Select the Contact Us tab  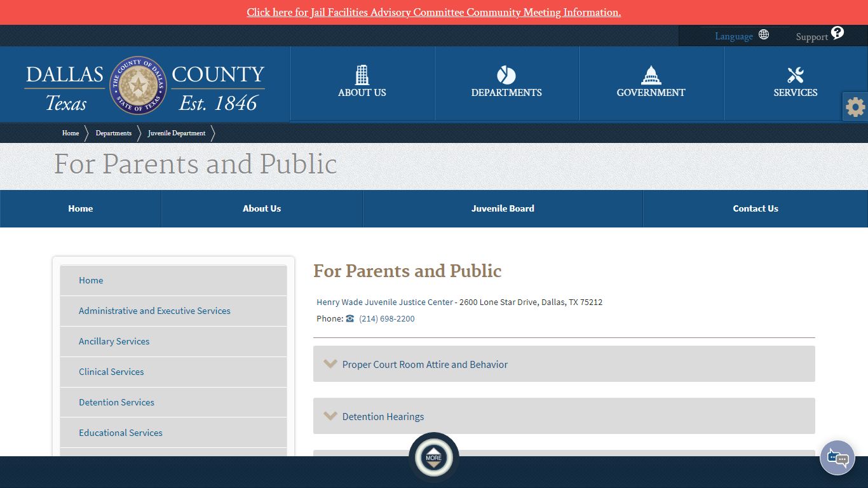[x=756, y=208]
